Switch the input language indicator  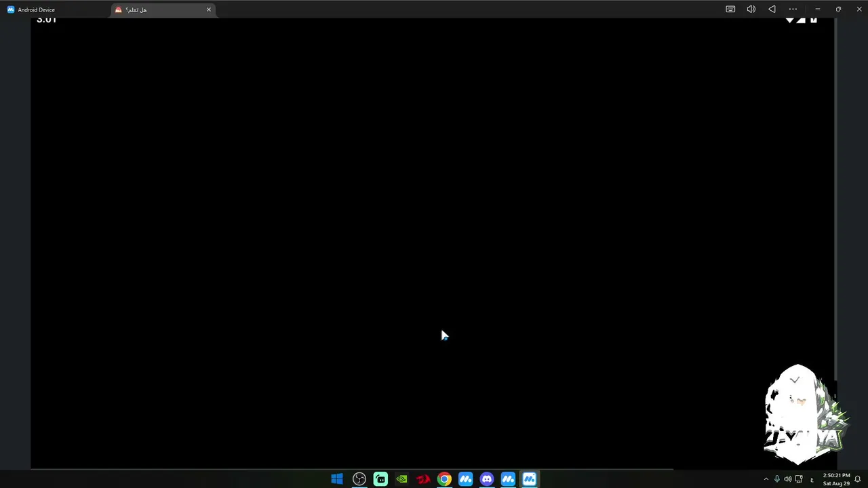pos(812,480)
